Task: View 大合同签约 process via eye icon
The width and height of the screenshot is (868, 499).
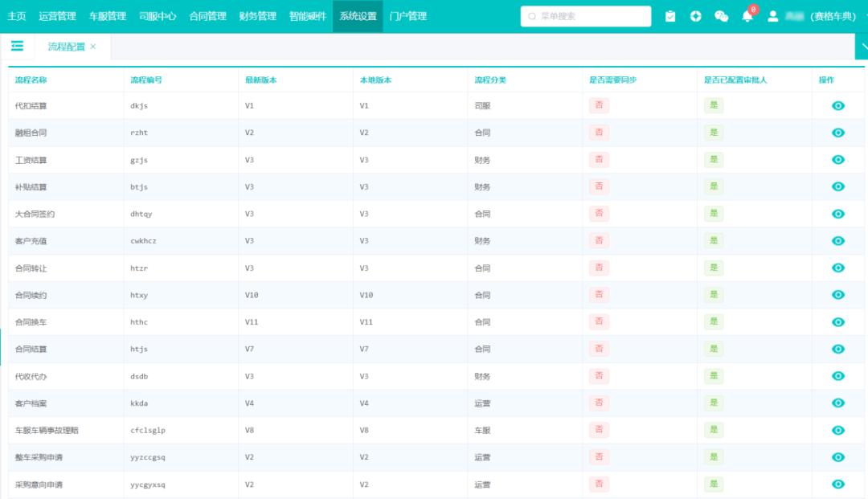Action: (838, 214)
